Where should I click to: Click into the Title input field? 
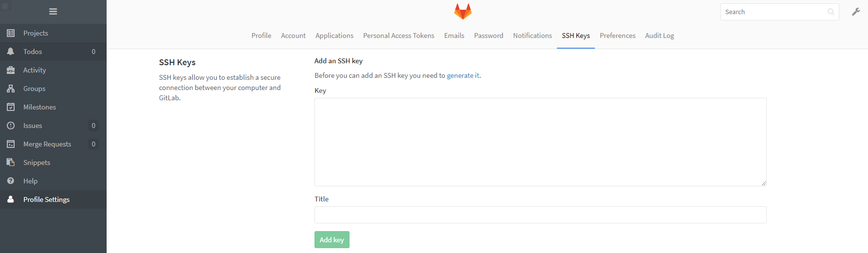[x=540, y=215]
